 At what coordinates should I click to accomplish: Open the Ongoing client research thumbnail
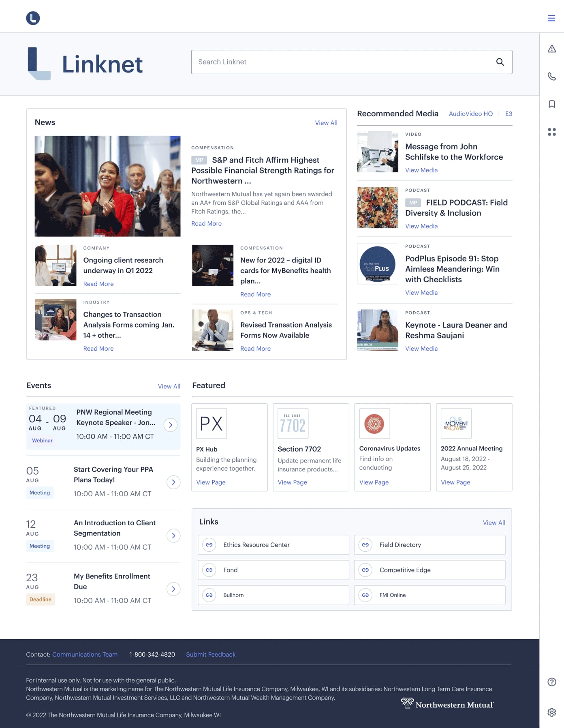click(x=56, y=266)
